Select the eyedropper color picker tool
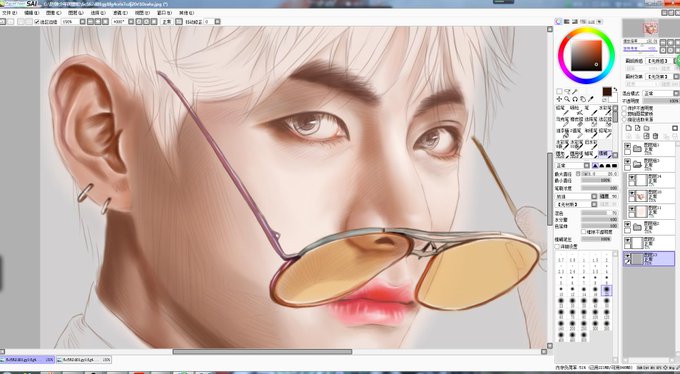 [x=591, y=99]
